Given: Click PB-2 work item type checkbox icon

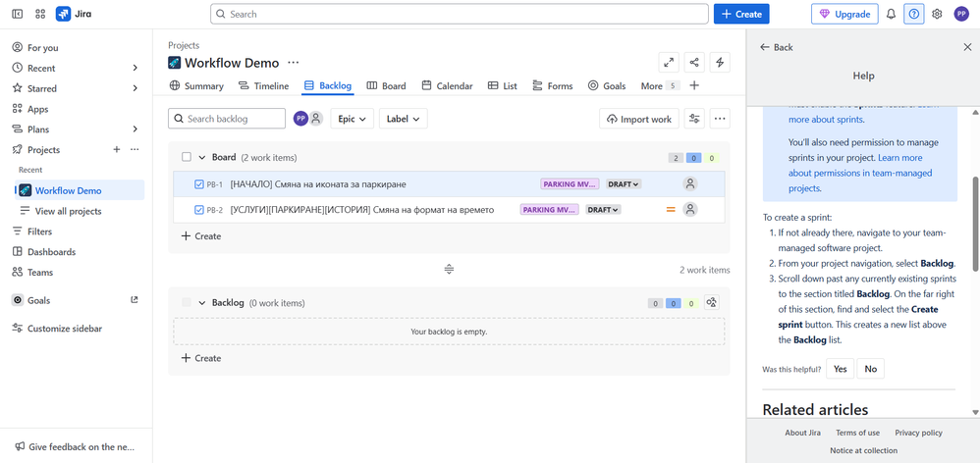Looking at the screenshot, I should 198,210.
